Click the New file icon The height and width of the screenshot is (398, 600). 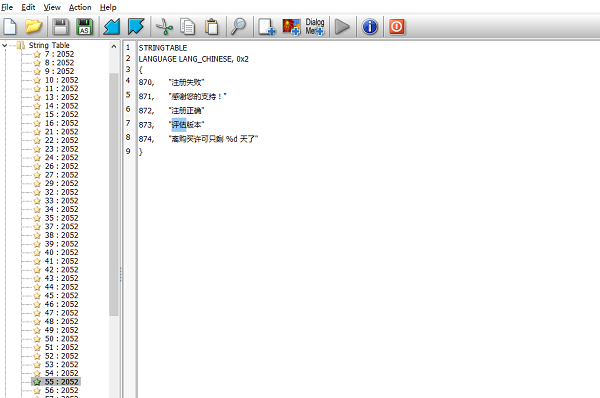click(x=10, y=27)
